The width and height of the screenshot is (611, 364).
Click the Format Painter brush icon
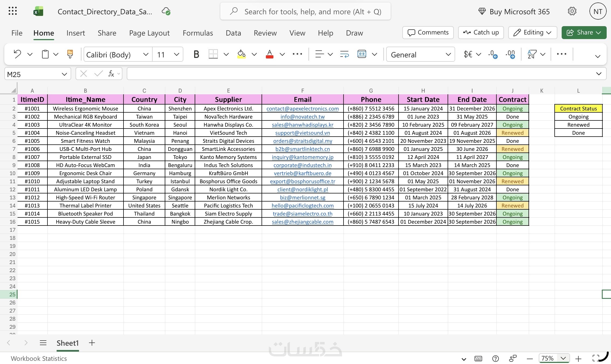[x=70, y=54]
